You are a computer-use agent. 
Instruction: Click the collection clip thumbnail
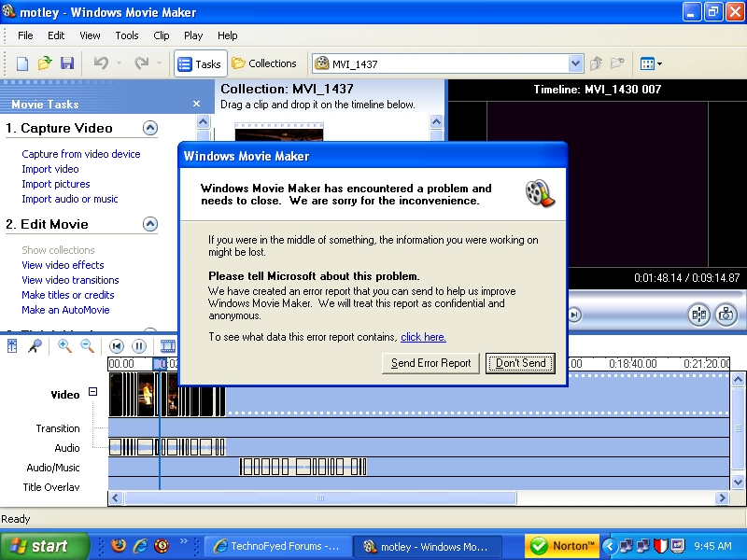coord(279,132)
